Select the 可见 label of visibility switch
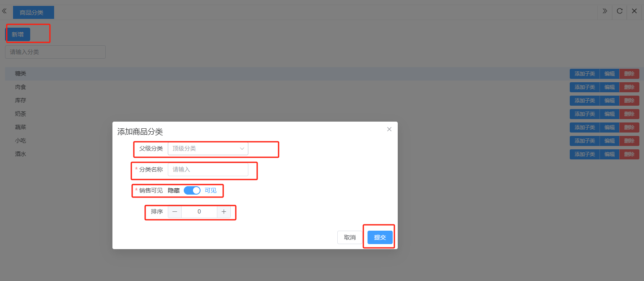The image size is (644, 281). [x=211, y=190]
